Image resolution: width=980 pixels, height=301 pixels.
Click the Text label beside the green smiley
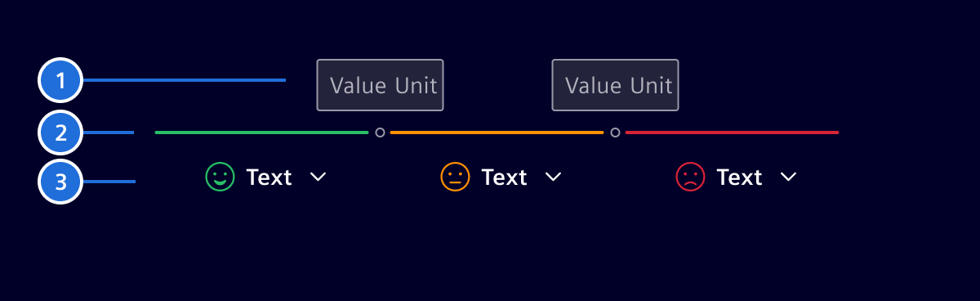pos(269,177)
